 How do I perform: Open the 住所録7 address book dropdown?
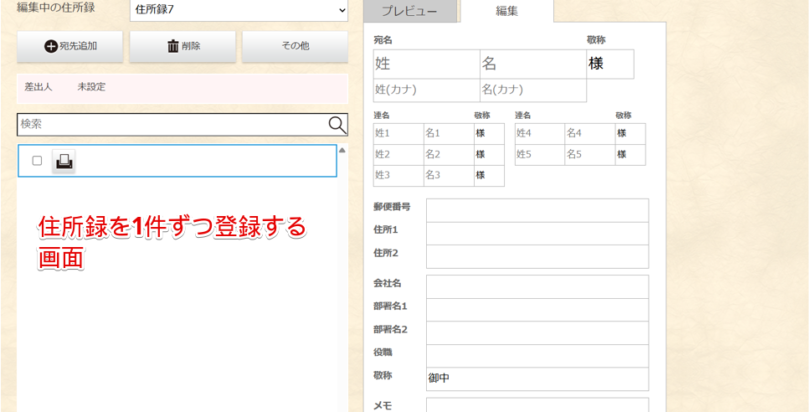[x=239, y=10]
